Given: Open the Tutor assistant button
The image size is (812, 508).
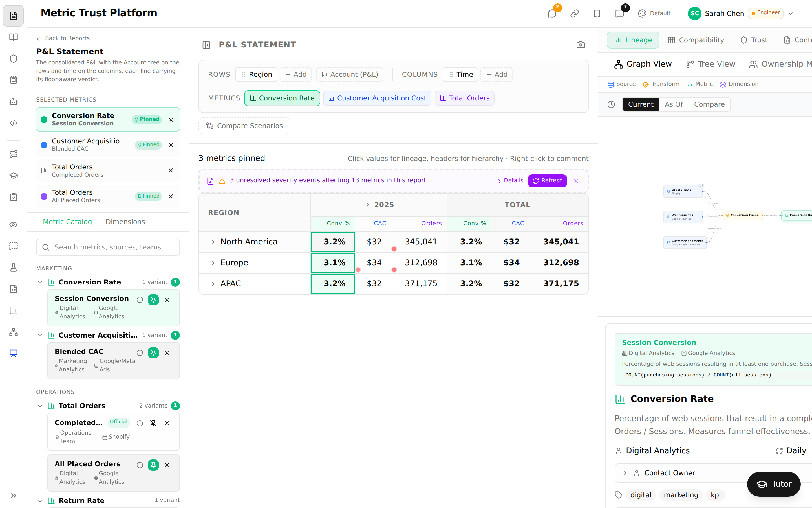Looking at the screenshot, I should point(774,484).
